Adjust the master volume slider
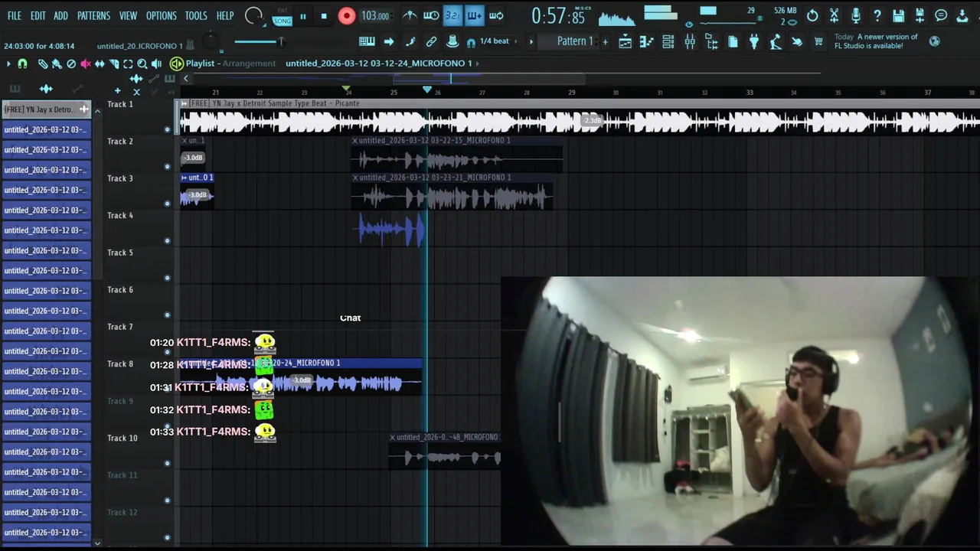Viewport: 980px width, 551px height. 260,41
